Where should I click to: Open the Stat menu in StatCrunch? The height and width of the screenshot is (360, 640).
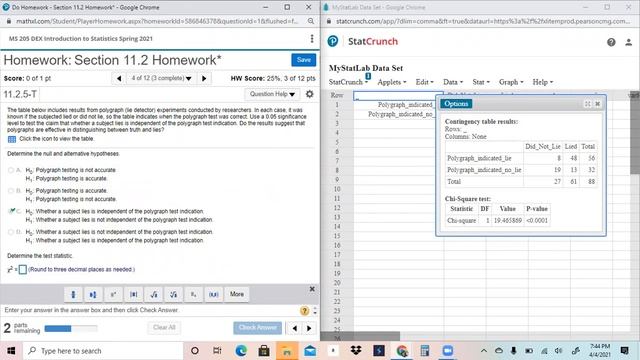point(481,82)
